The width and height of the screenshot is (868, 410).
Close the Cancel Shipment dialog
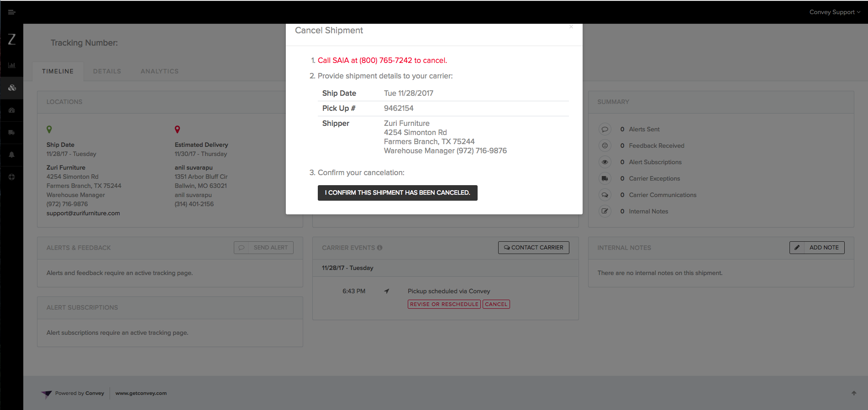point(571,26)
